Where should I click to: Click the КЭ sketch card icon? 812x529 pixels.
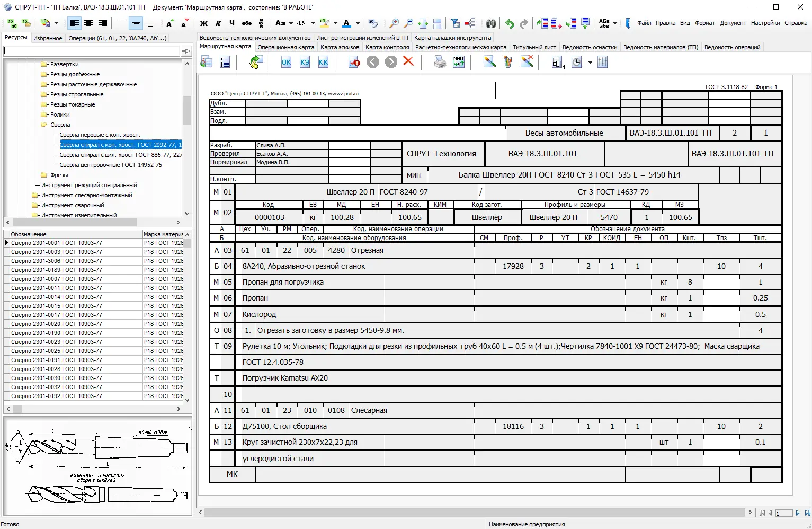[x=305, y=62]
